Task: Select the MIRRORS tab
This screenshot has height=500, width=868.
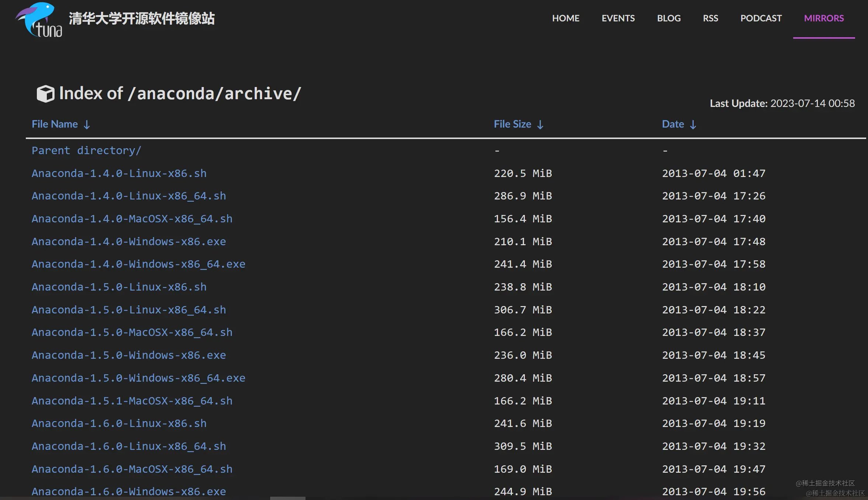Action: [823, 18]
